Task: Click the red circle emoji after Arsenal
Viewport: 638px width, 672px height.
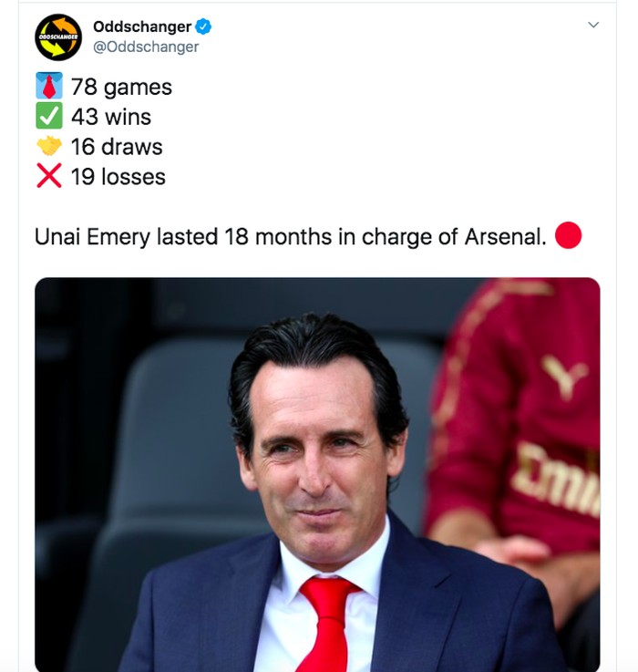Action: pos(568,237)
